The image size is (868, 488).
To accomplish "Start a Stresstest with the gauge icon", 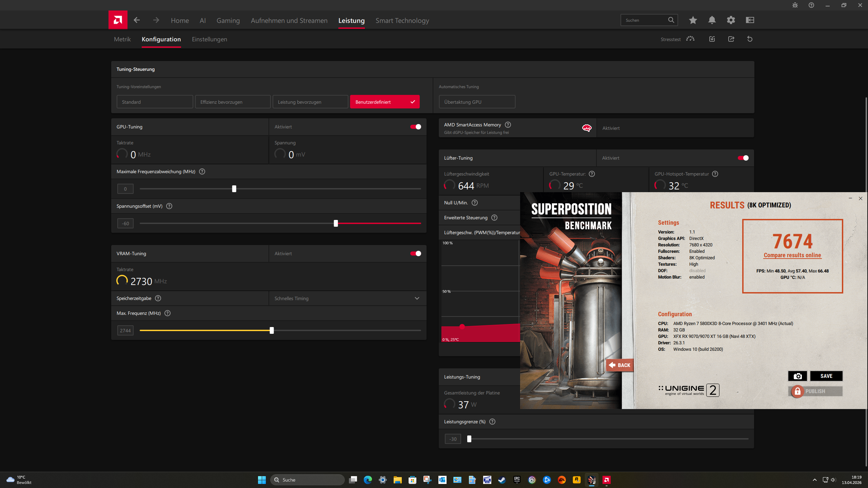I will coord(690,39).
